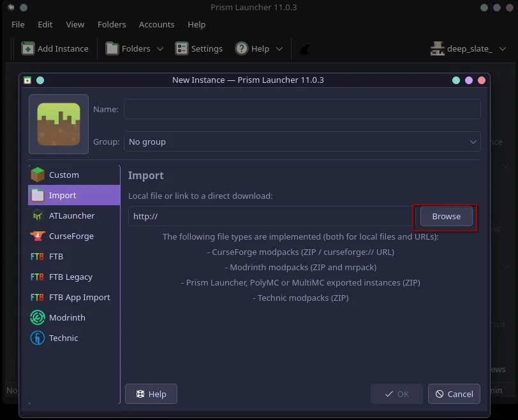Open the Folders menu in menu bar
518x420 pixels.
(112, 24)
